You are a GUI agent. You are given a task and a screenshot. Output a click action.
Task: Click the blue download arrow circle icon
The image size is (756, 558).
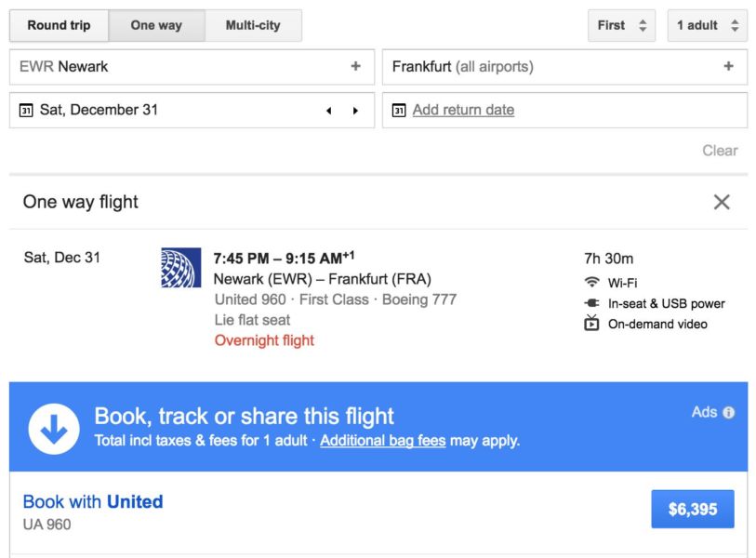click(x=54, y=428)
